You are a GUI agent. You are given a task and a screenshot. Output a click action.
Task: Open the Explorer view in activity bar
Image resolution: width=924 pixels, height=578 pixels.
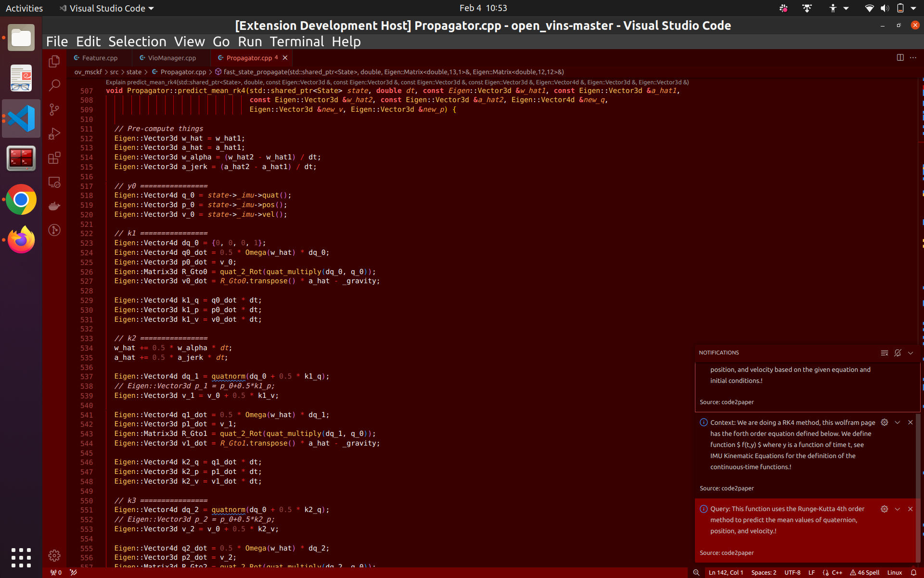[x=54, y=62]
